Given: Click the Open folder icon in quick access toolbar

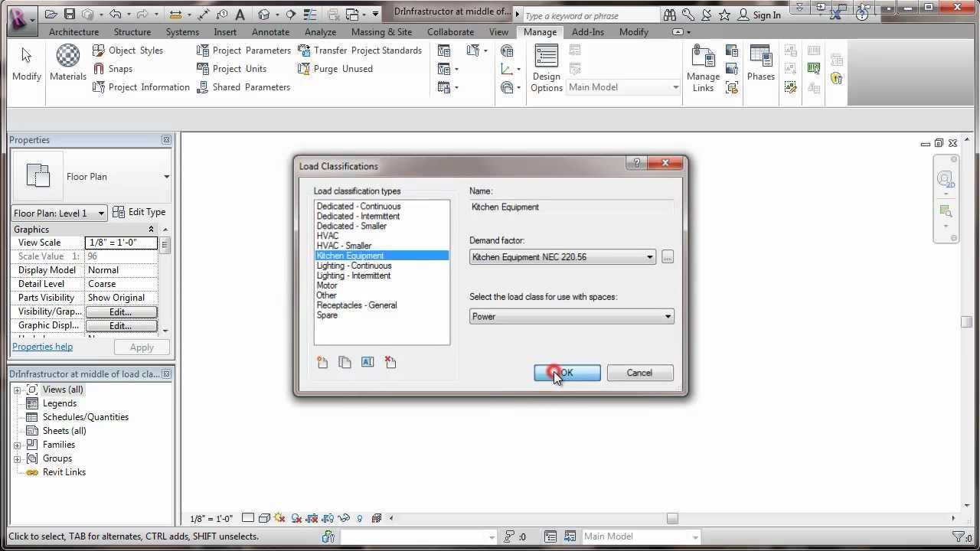Looking at the screenshot, I should [x=51, y=14].
